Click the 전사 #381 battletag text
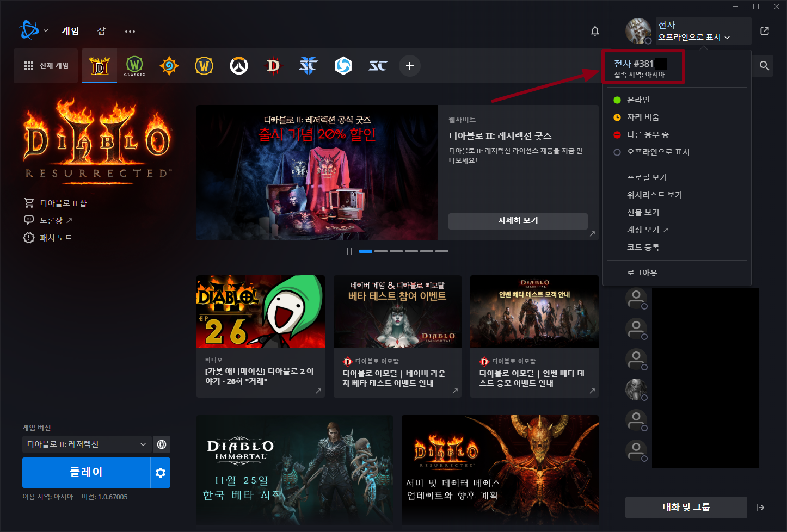Viewport: 787px width, 532px height. (634, 64)
